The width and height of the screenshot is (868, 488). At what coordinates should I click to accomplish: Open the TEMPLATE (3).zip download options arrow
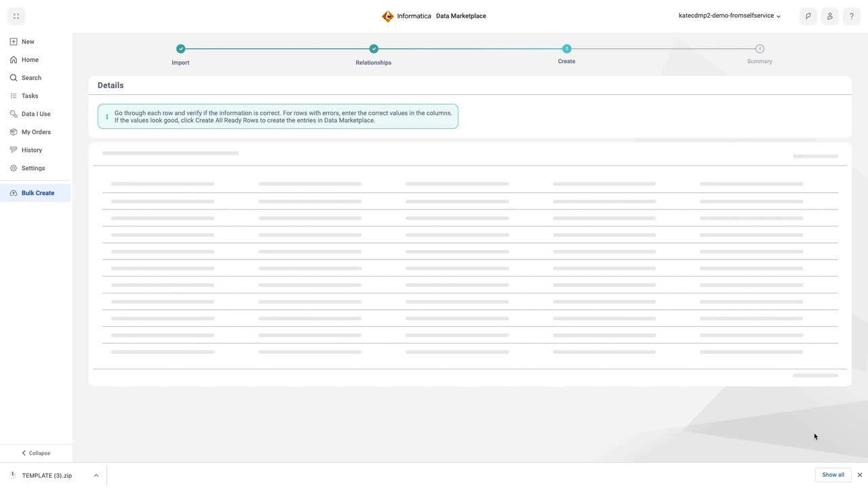click(96, 475)
